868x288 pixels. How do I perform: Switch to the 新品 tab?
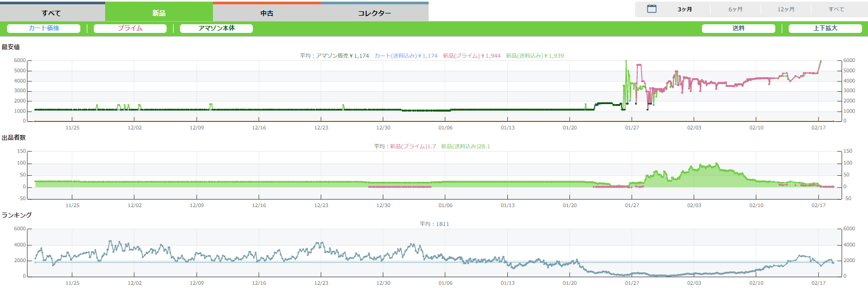(x=159, y=13)
